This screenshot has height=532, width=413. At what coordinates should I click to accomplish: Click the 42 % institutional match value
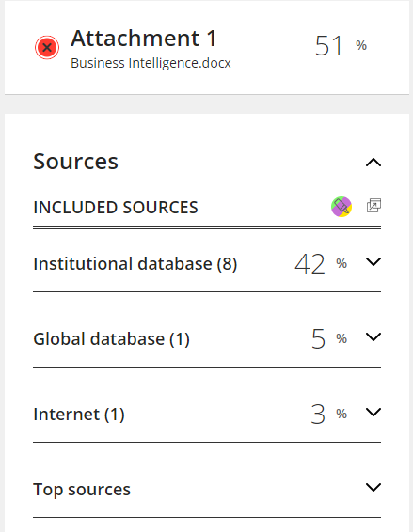click(x=321, y=263)
